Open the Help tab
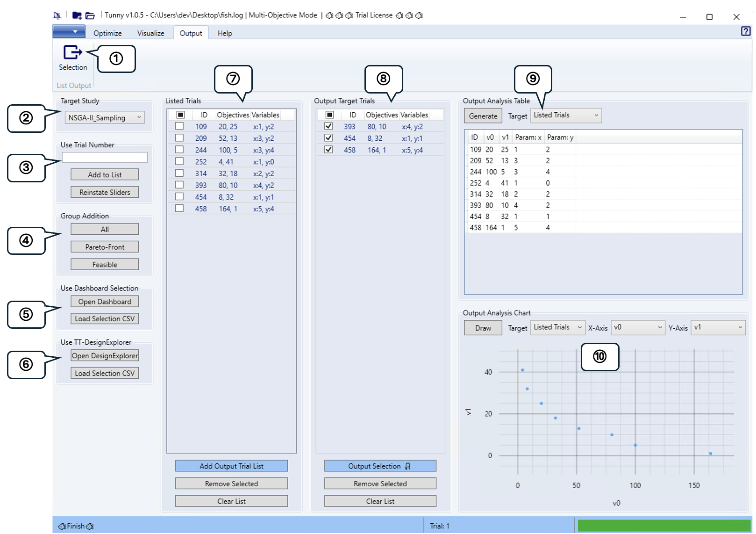 click(x=225, y=33)
